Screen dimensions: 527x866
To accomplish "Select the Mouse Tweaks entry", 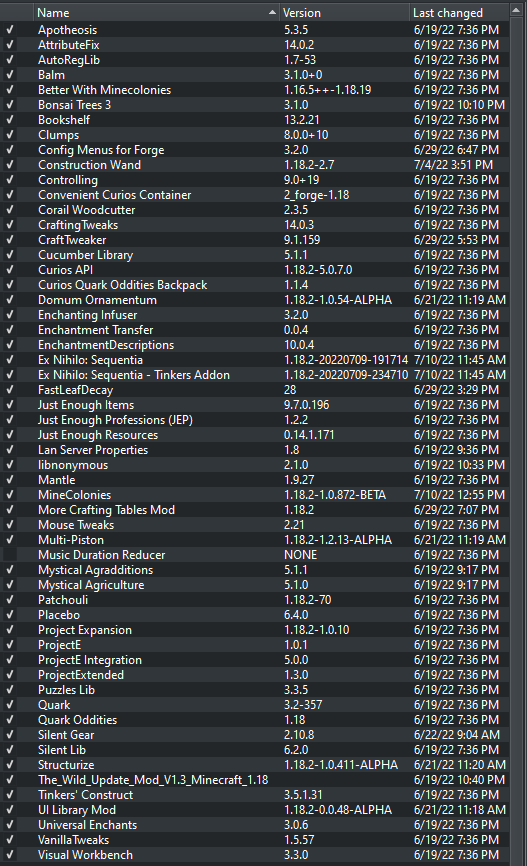I will click(254, 525).
